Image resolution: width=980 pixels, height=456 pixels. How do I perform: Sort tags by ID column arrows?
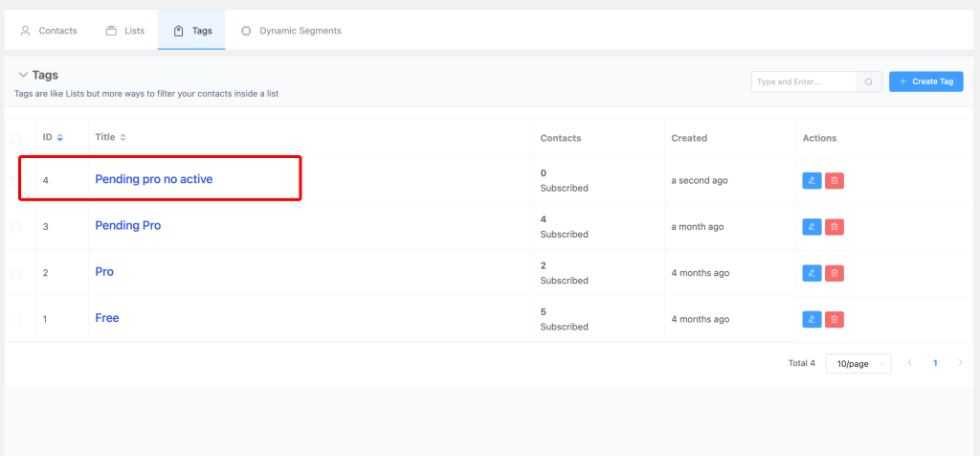(60, 138)
